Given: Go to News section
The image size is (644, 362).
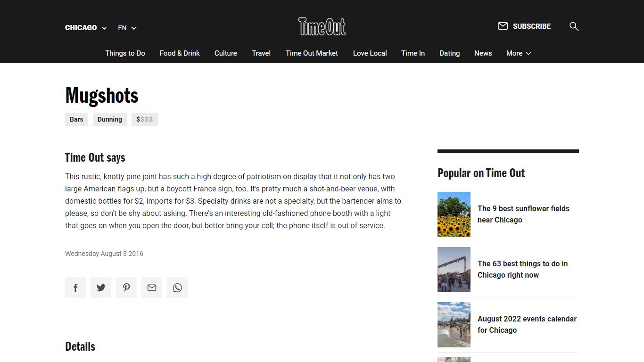Looking at the screenshot, I should pos(483,53).
